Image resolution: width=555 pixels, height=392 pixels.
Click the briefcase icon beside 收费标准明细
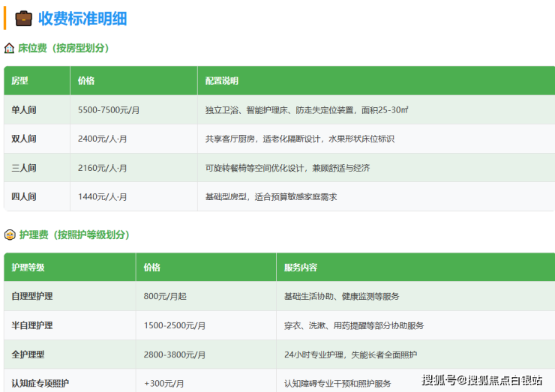pyautogui.click(x=23, y=18)
